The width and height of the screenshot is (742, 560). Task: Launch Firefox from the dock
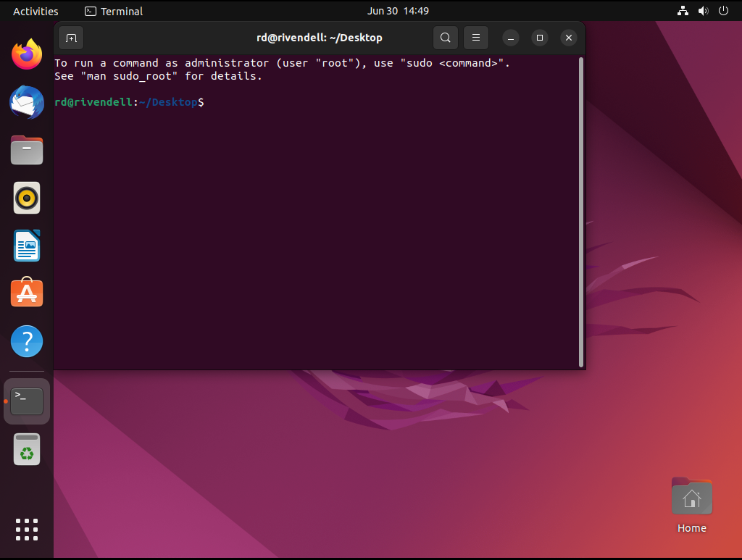pos(27,54)
